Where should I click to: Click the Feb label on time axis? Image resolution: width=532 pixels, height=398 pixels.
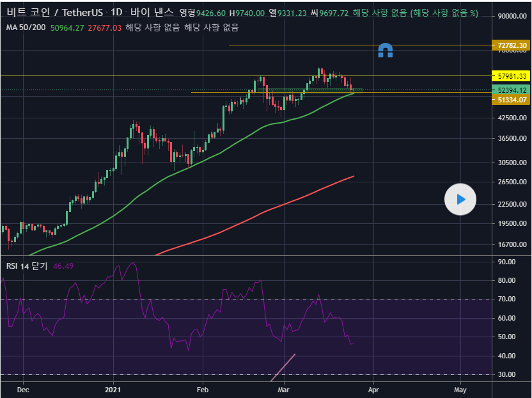203,388
